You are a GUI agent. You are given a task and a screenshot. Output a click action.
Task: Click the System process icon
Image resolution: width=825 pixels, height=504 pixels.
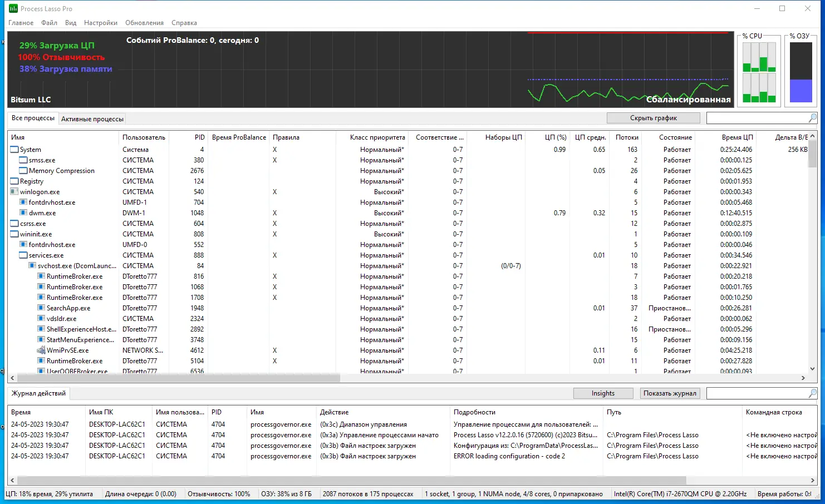[x=14, y=150]
